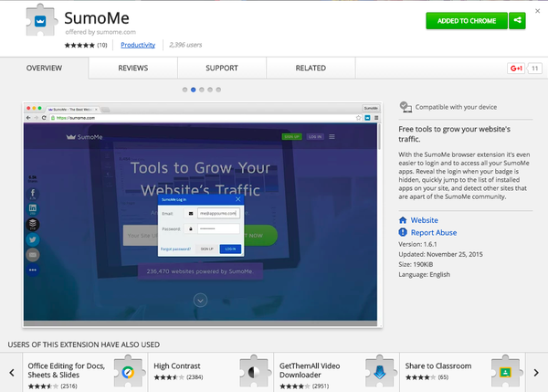This screenshot has width=548, height=392.
Task: Select the third screenshot carousel dot
Action: click(x=202, y=90)
